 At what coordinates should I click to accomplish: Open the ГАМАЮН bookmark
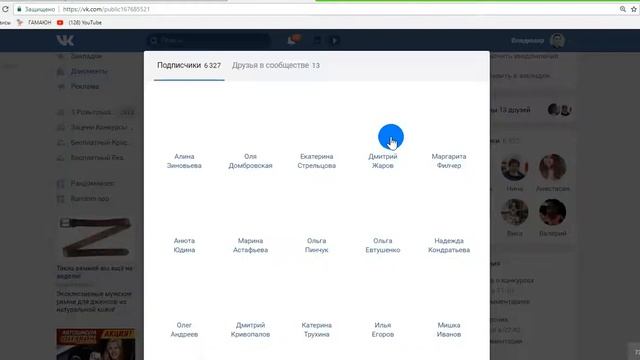(34, 22)
